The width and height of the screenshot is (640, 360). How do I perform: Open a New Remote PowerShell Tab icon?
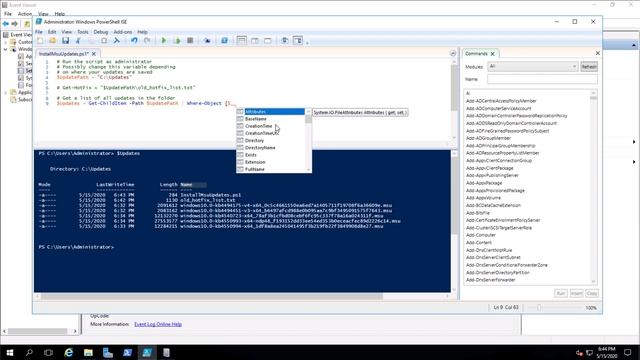pyautogui.click(x=207, y=40)
